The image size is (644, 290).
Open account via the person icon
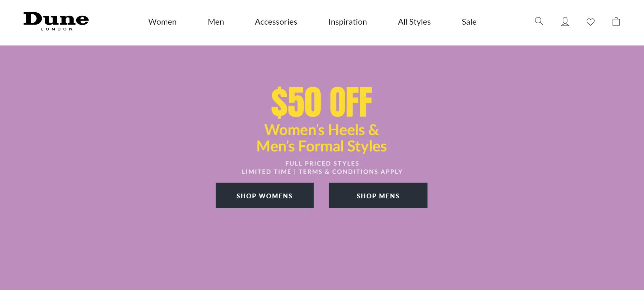point(565,22)
